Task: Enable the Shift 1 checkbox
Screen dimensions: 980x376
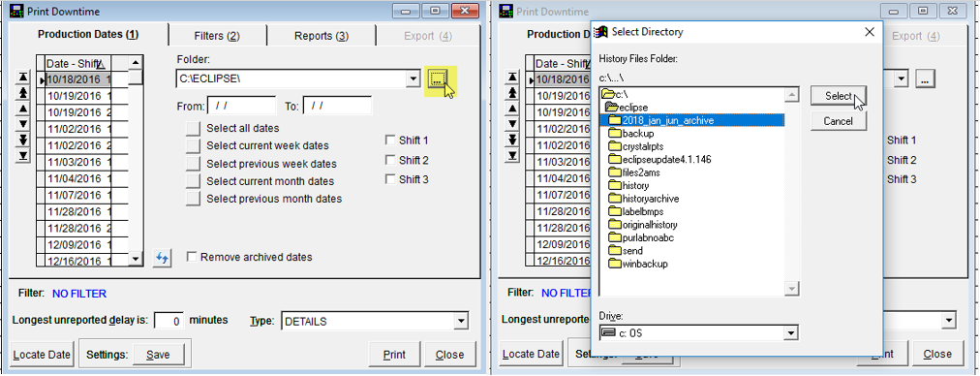Action: [x=390, y=141]
